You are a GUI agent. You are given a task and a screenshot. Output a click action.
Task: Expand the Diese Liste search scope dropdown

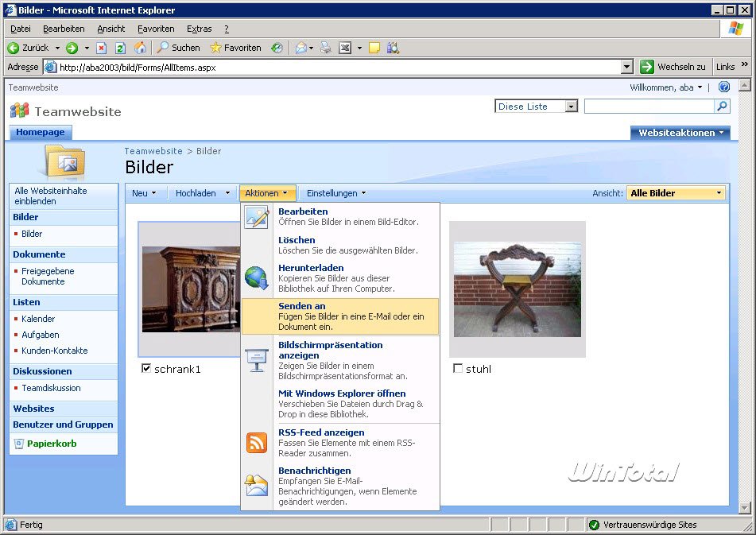571,107
